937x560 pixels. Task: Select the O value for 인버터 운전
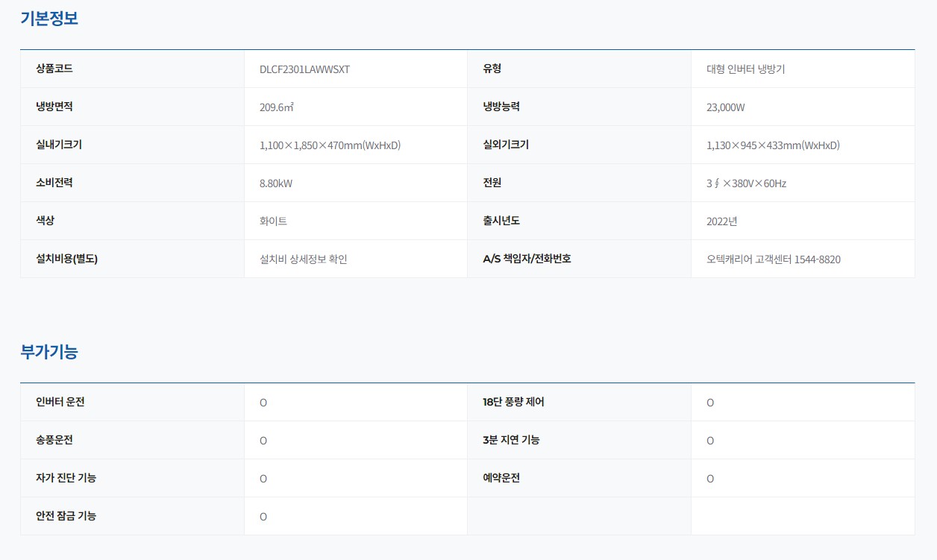coord(263,403)
